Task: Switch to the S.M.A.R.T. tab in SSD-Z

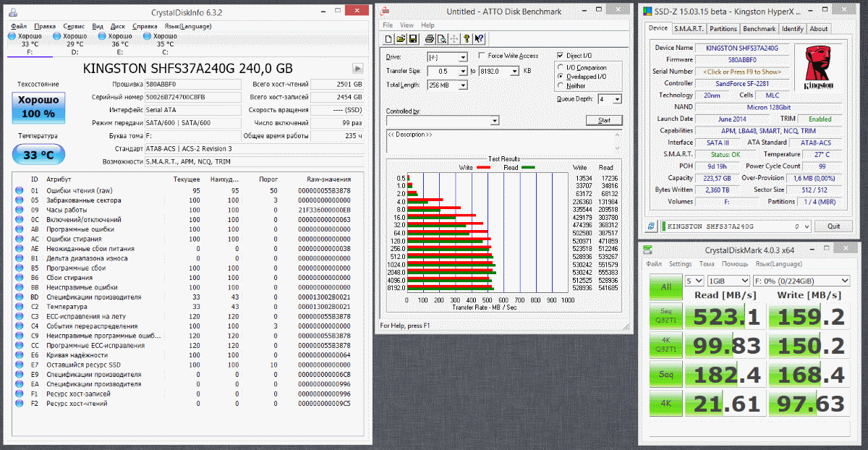Action: point(689,28)
